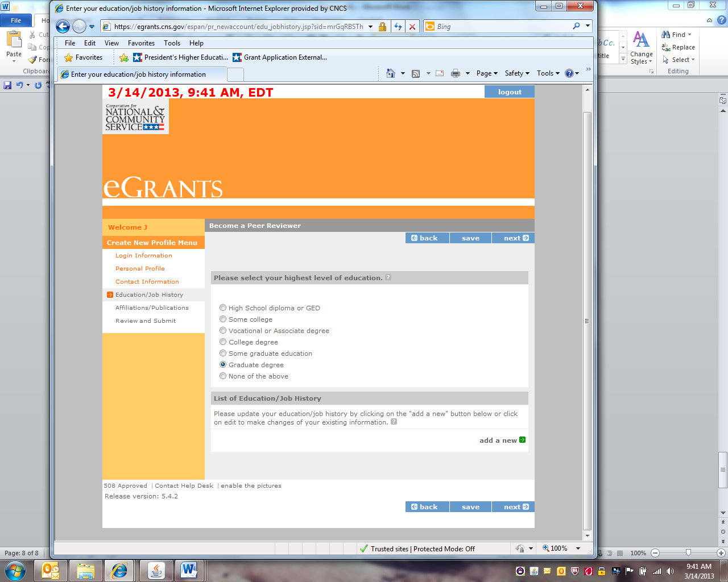Choose the None of the above option
This screenshot has width=728, height=582.
[223, 376]
